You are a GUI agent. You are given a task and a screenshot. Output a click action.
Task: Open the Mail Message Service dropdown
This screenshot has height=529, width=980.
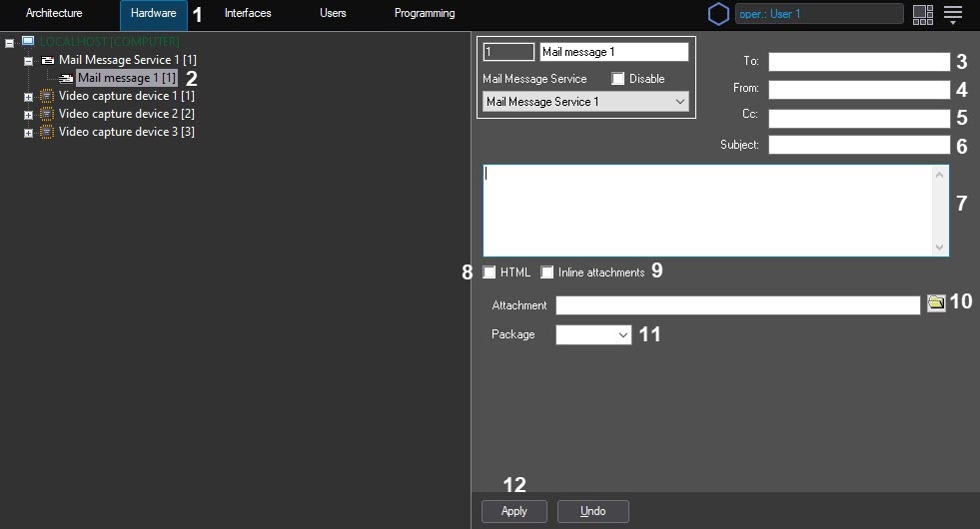[585, 101]
